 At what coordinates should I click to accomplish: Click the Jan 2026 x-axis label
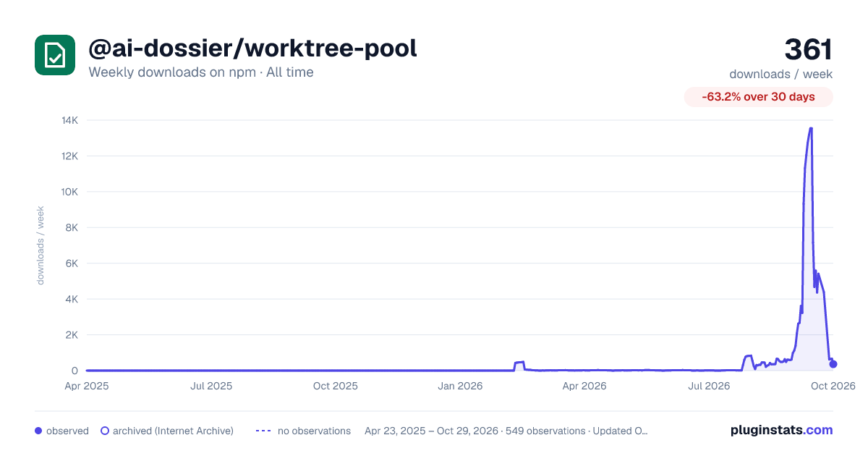[x=461, y=386]
